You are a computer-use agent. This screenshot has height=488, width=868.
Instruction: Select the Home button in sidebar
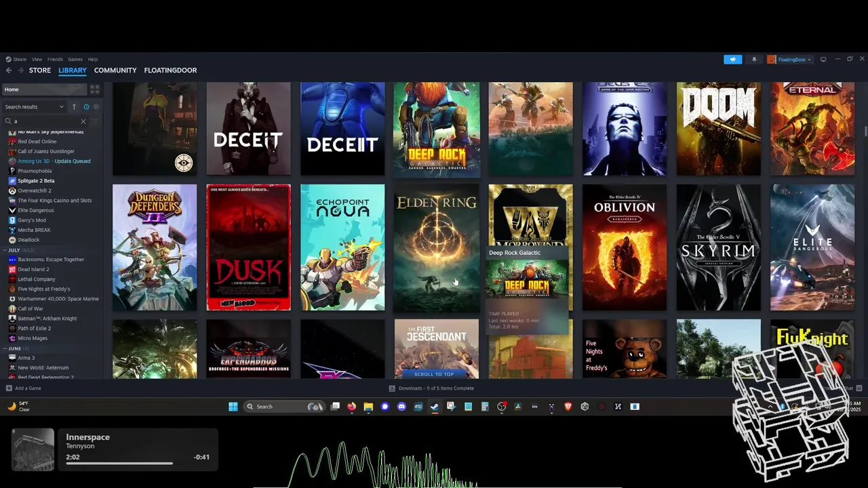point(44,89)
